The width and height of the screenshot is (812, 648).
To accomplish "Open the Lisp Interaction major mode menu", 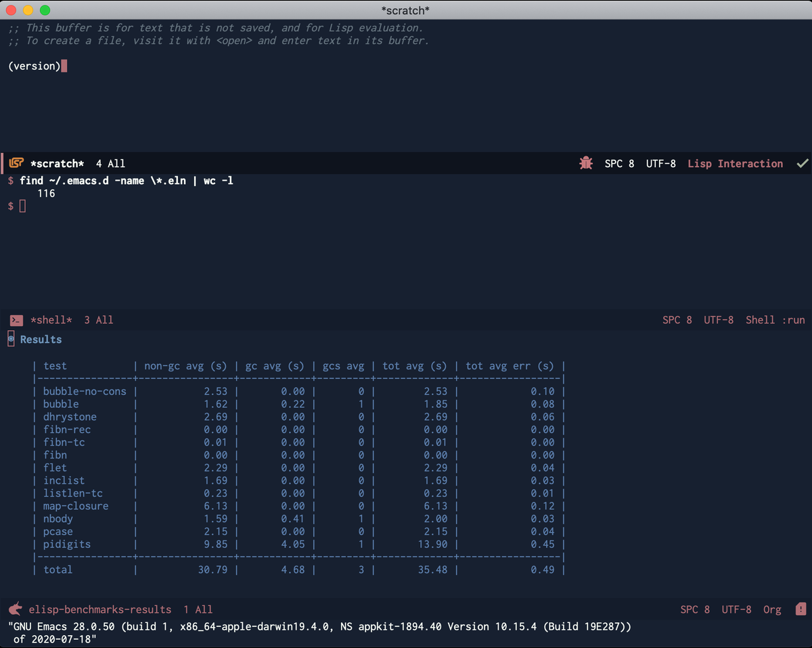I will click(736, 164).
